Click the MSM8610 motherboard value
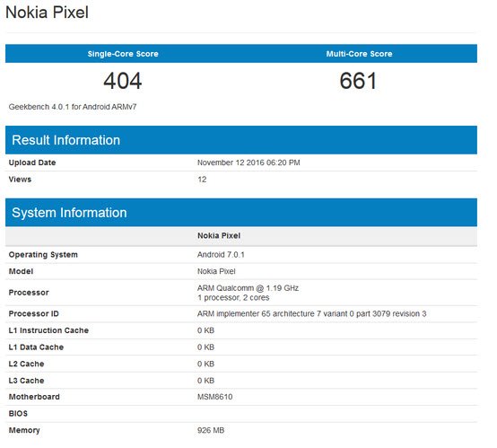497x448 pixels. click(x=215, y=397)
